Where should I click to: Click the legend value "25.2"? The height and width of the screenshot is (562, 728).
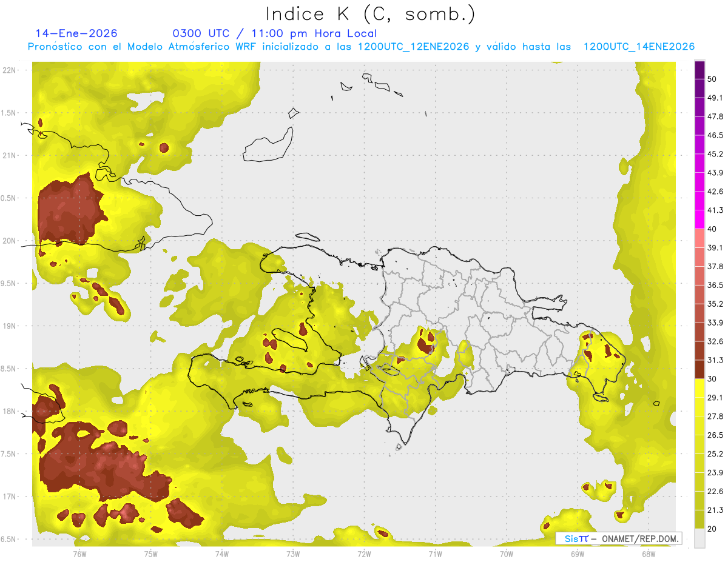715,454
